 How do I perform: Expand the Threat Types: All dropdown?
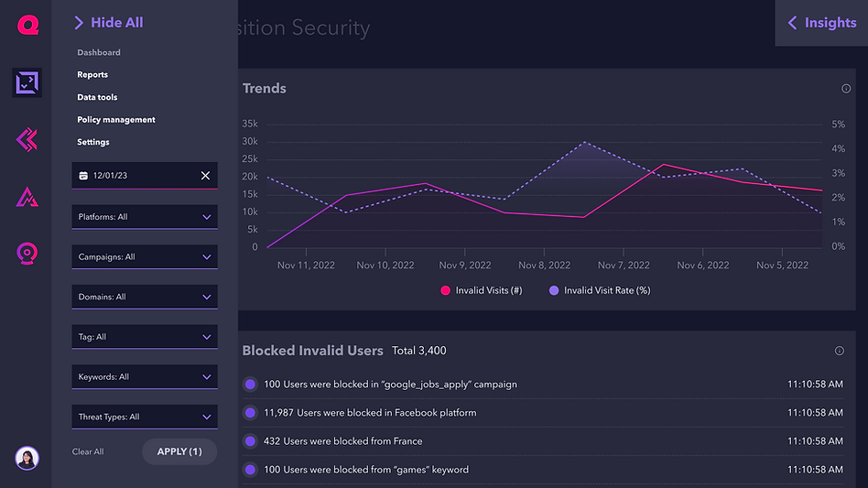145,417
